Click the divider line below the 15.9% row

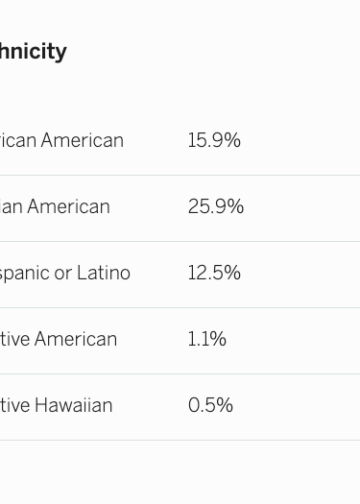pos(180,175)
